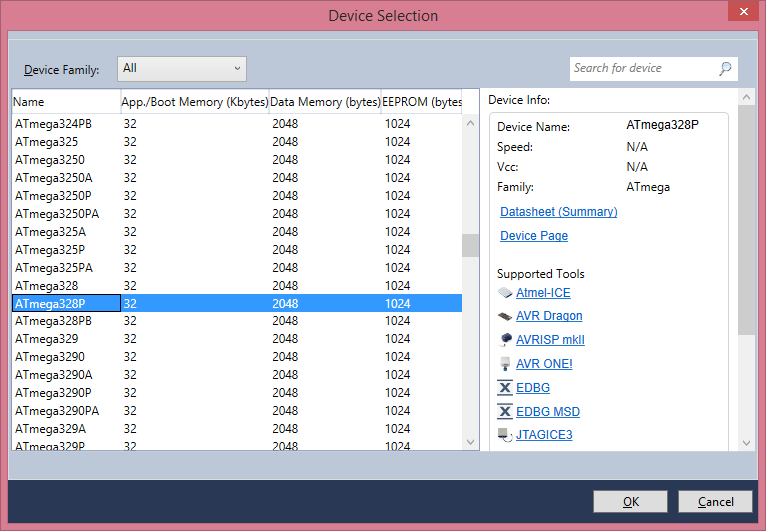Screen dimensions: 766x531
Task: Click the Atmel-ICE tool icon
Action: (505, 293)
